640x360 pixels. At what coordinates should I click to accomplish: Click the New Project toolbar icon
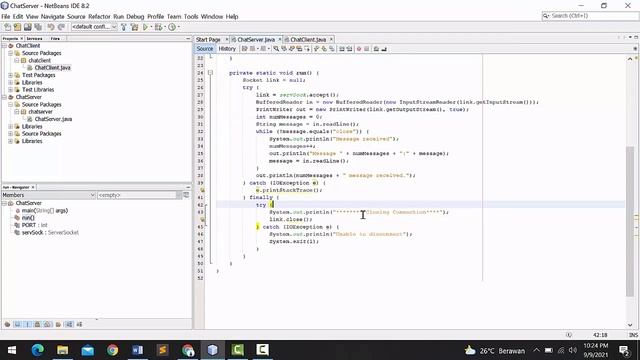(x=17, y=27)
